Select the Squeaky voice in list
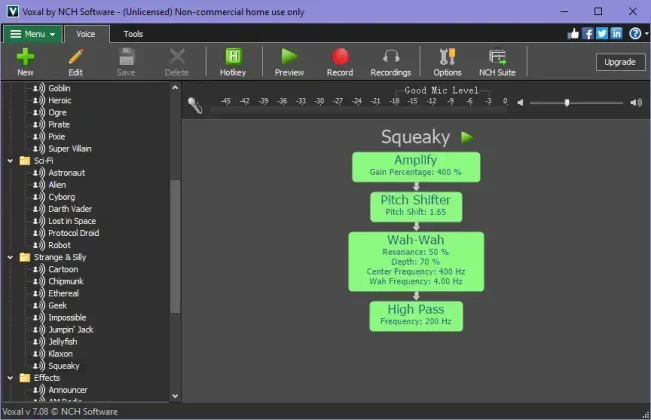The height and width of the screenshot is (420, 651). click(x=64, y=366)
